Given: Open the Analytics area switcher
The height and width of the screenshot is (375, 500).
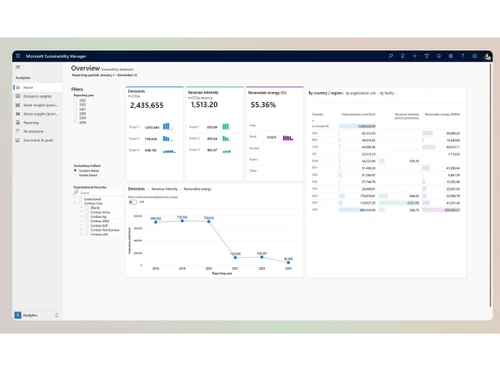Looking at the screenshot, I should 37,315.
